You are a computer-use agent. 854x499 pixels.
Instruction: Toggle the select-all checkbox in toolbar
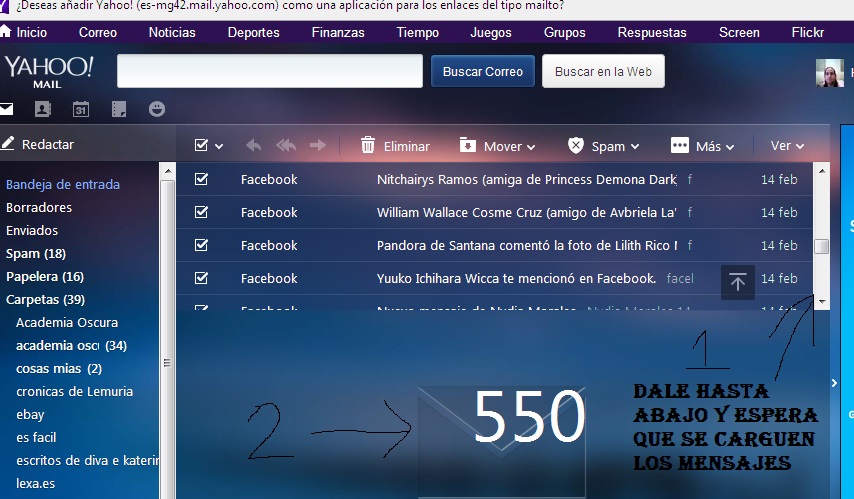tap(201, 145)
